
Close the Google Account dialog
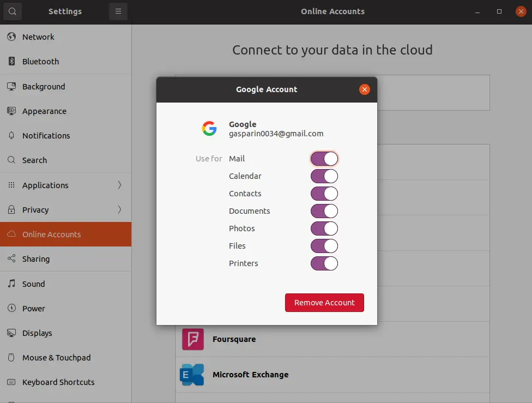click(x=365, y=89)
